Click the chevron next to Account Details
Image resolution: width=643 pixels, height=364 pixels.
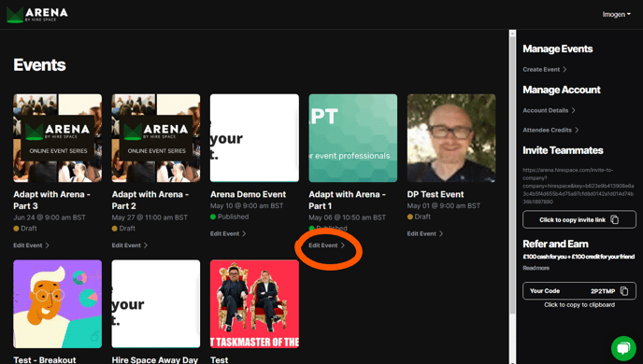point(573,110)
